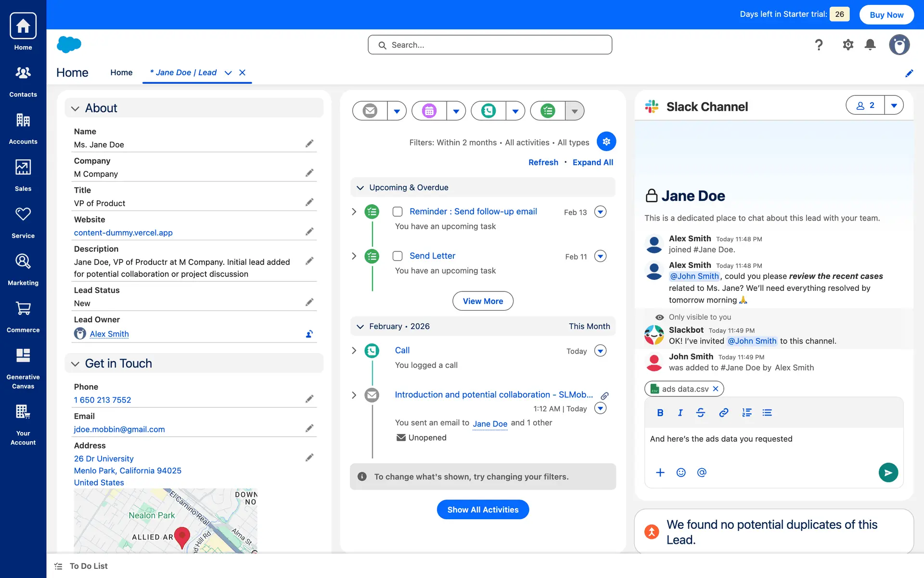Click the notifications bell icon
The image size is (924, 578).
coord(870,45)
